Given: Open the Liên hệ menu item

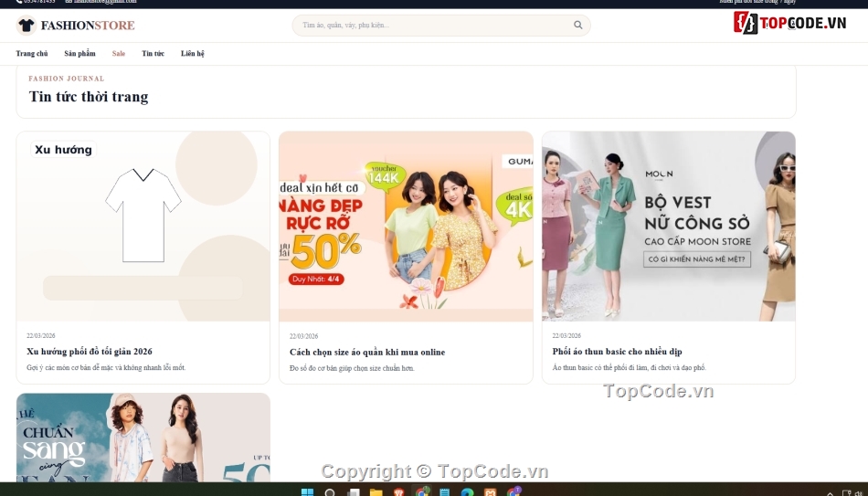Looking at the screenshot, I should coord(192,54).
